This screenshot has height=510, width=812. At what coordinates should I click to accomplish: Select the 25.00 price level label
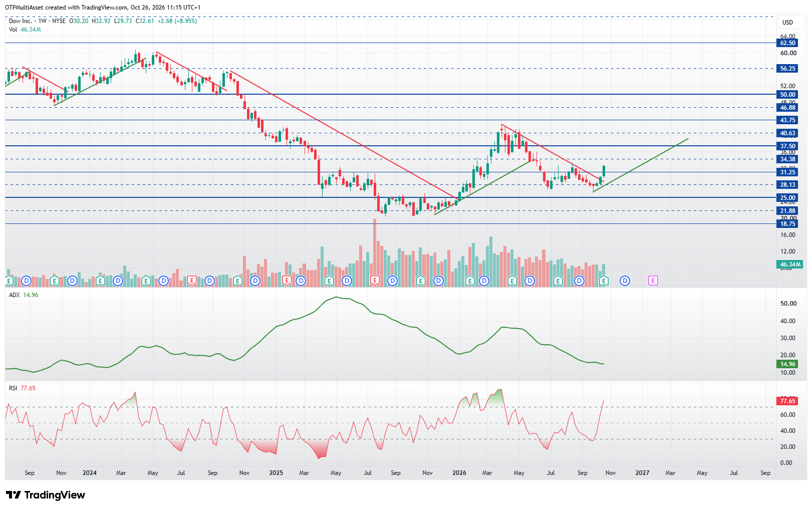(x=787, y=198)
